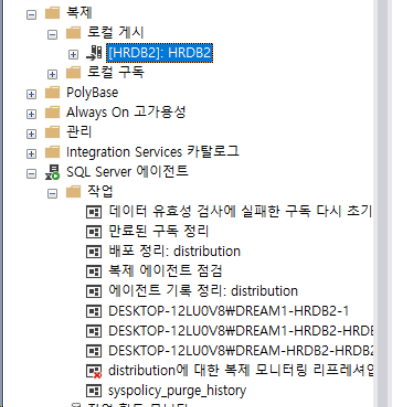The width and height of the screenshot is (393, 407).
Task: Select job 만료된 구독 정리
Action: click(158, 231)
